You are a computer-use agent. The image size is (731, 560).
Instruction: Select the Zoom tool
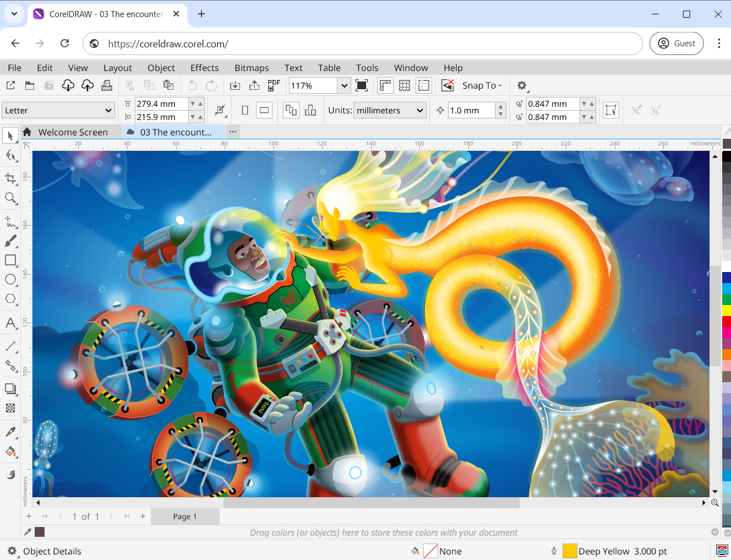[x=10, y=198]
